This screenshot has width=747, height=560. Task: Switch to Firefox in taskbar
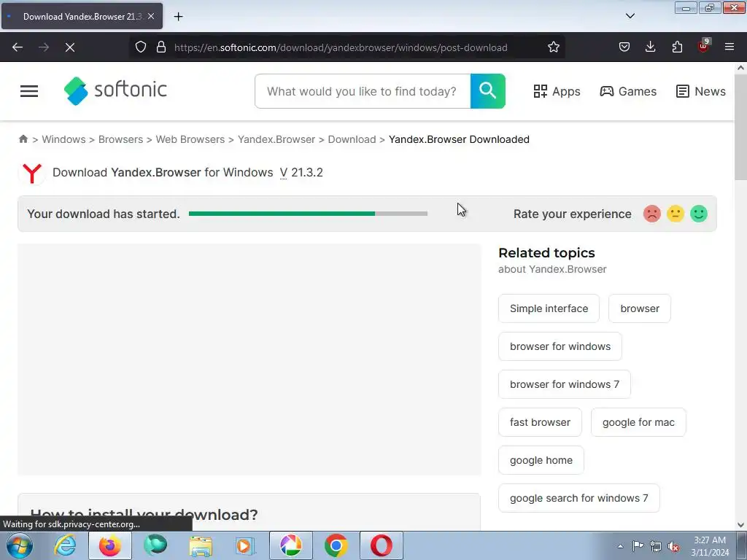[110, 545]
